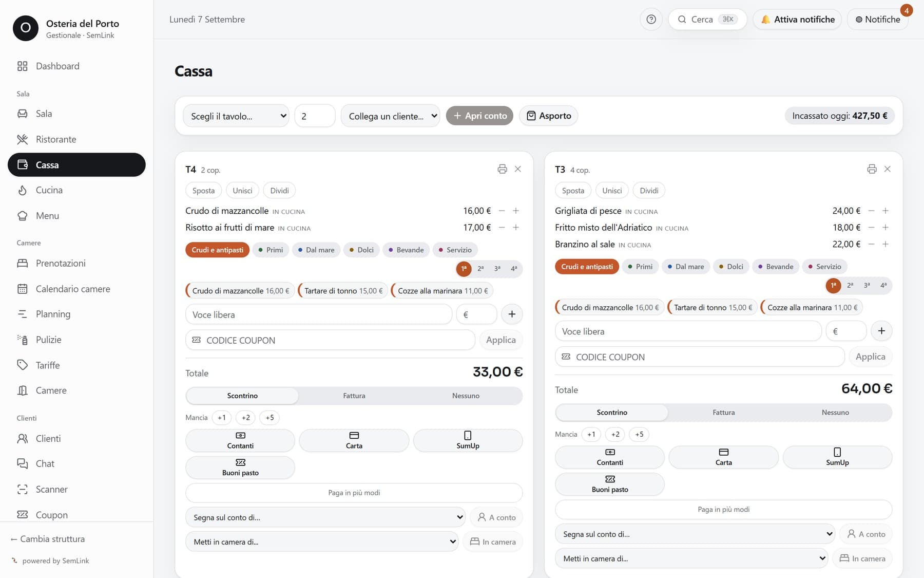Add the free item with plus in T3
Viewport: 924px width, 578px height.
pyautogui.click(x=881, y=331)
